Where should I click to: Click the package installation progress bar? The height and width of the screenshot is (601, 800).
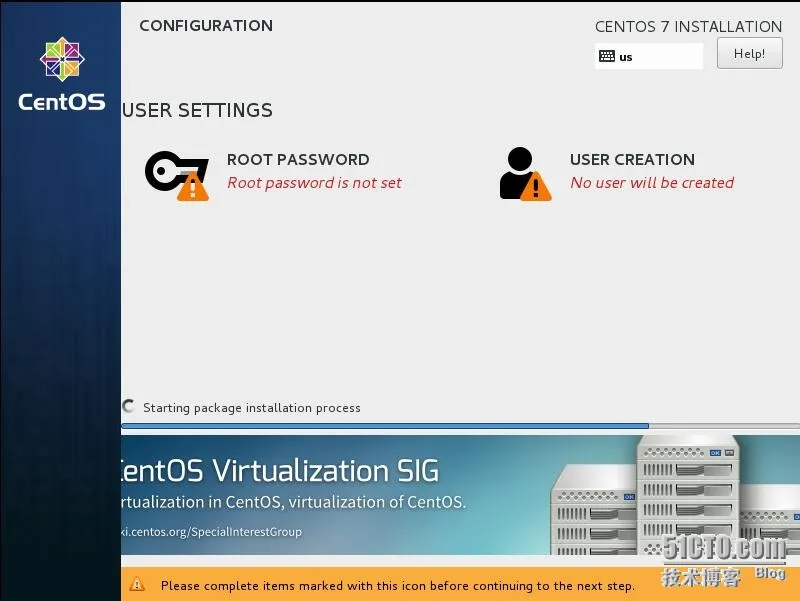[x=460, y=425]
